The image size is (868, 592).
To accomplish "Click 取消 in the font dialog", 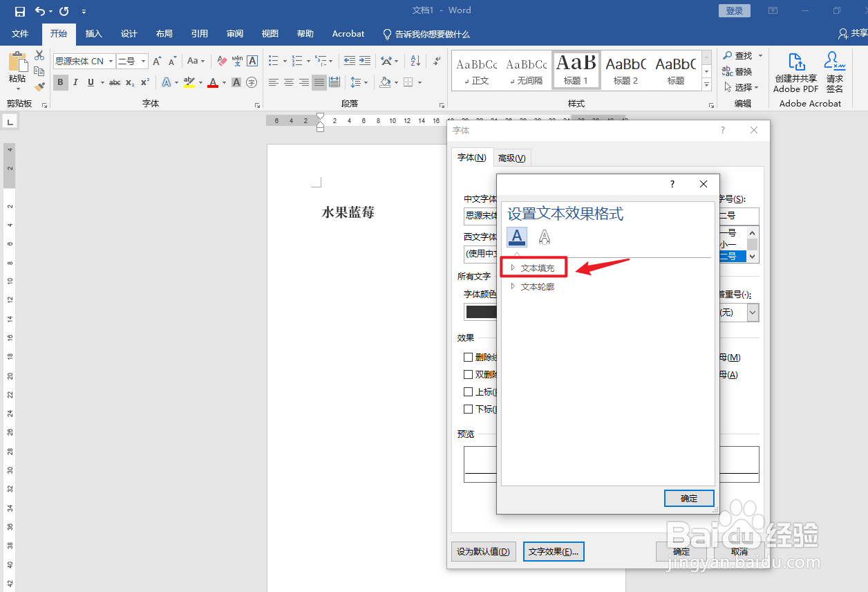I will tap(739, 551).
